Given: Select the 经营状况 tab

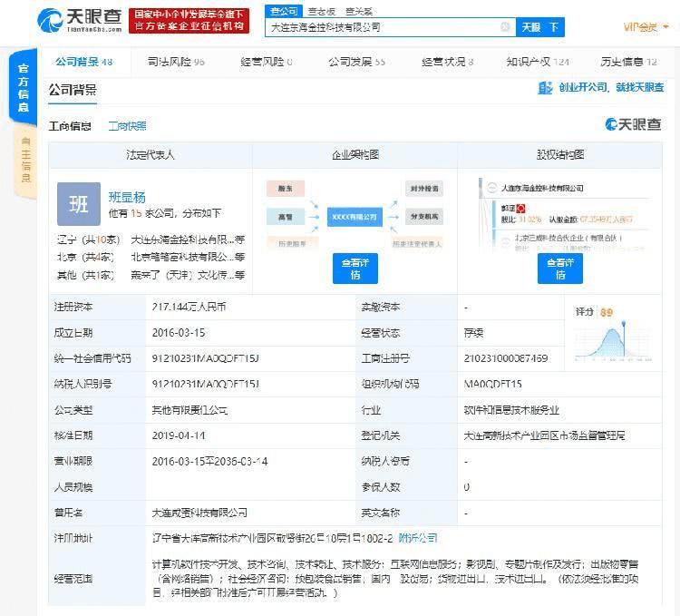Looking at the screenshot, I should coord(447,62).
